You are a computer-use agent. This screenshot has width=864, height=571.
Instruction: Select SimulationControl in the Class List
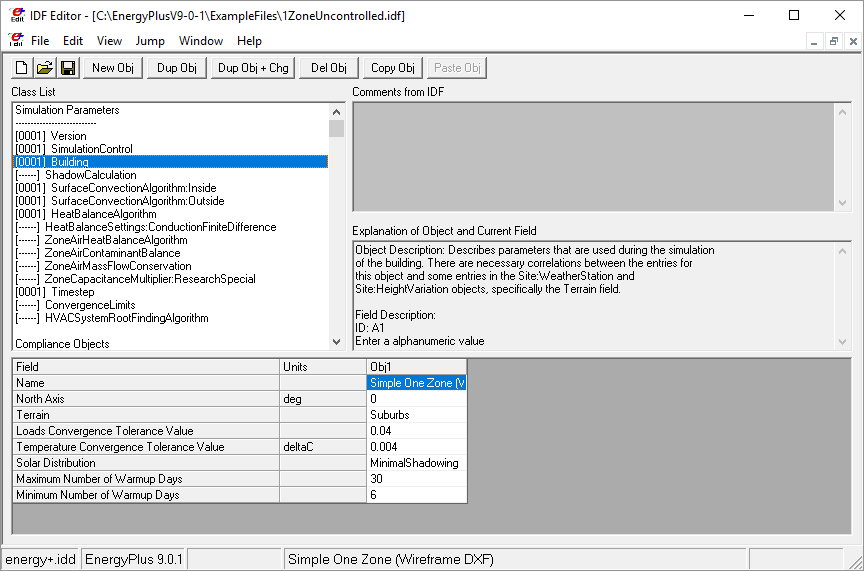[x=171, y=149]
